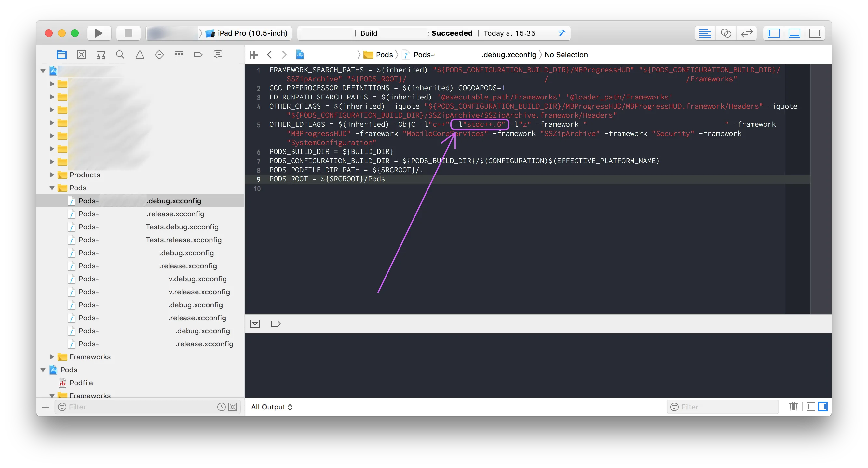Switch to the Version editor

pos(747,33)
